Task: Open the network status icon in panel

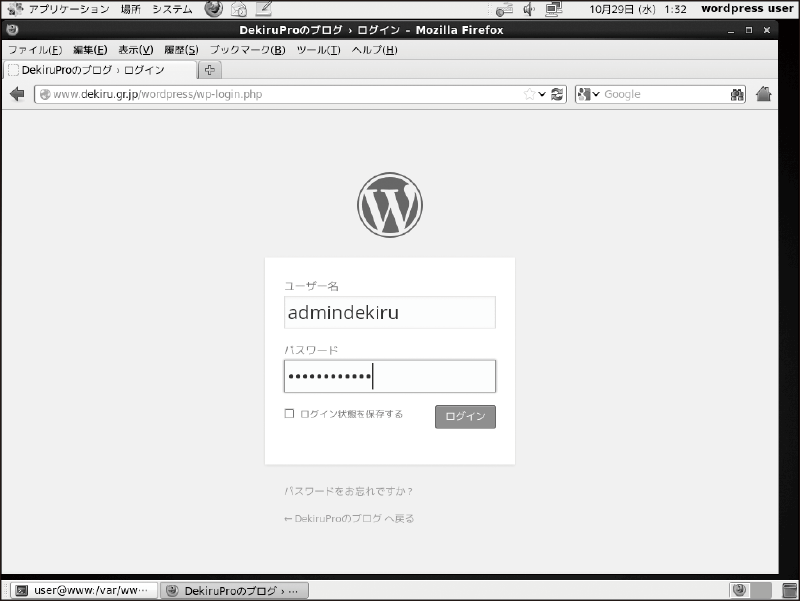Action: coord(553,9)
